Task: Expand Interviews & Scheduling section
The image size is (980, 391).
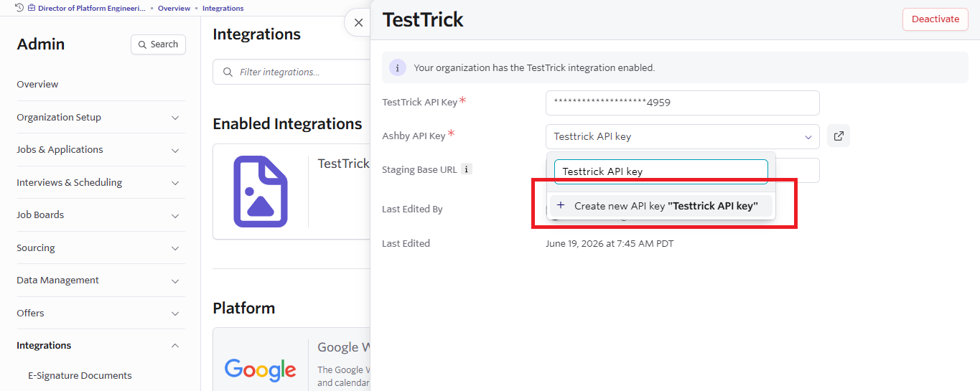Action: [x=101, y=183]
